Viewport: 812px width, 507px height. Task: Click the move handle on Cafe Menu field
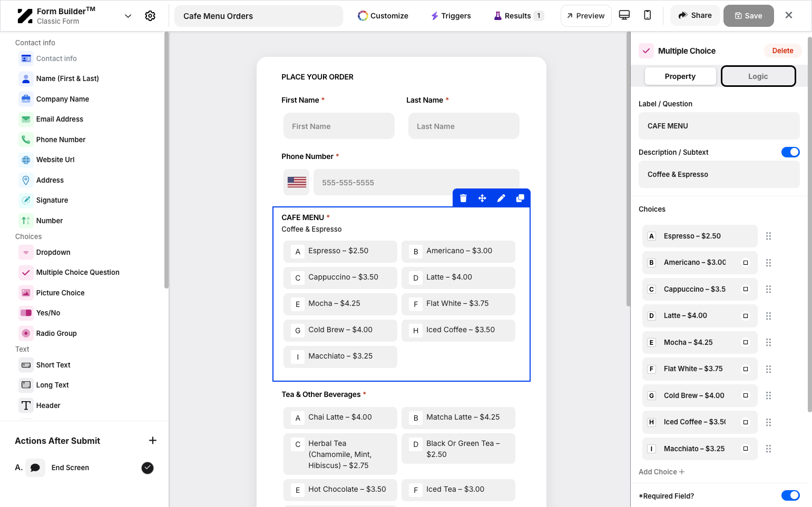tap(482, 198)
